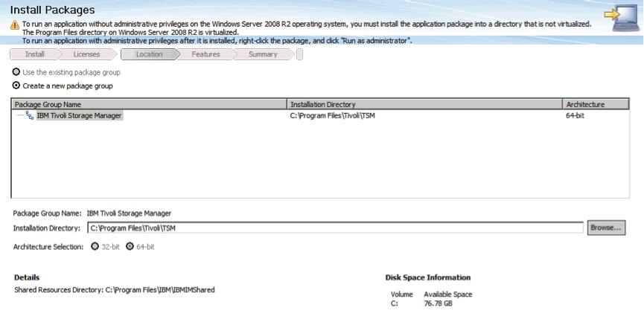Click the package group icon beside IBM Tivoli Storage Manager

tap(30, 115)
